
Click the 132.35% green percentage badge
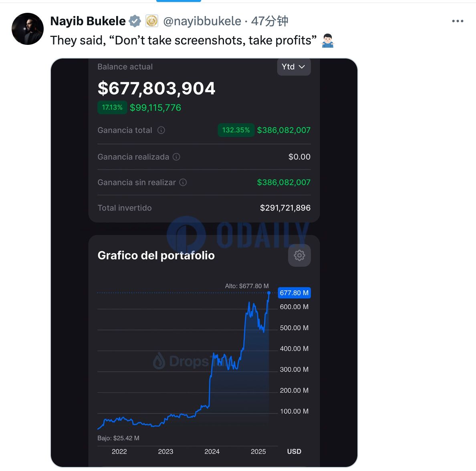click(236, 130)
